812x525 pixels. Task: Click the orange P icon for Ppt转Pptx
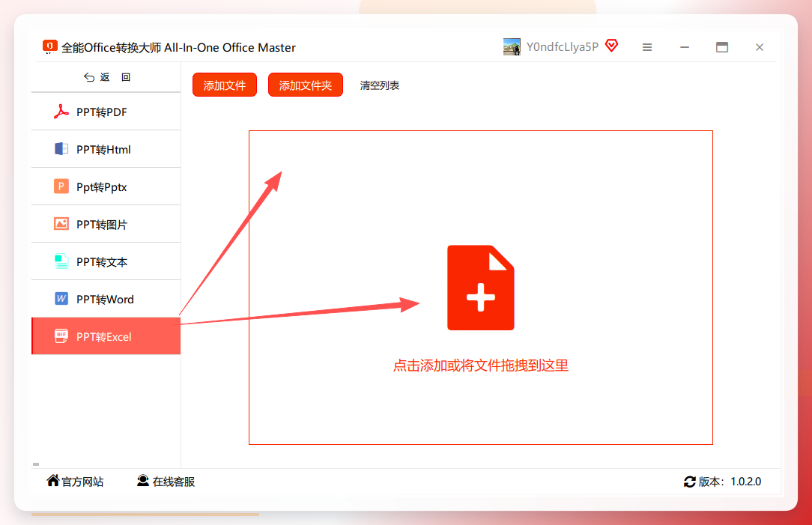point(61,186)
